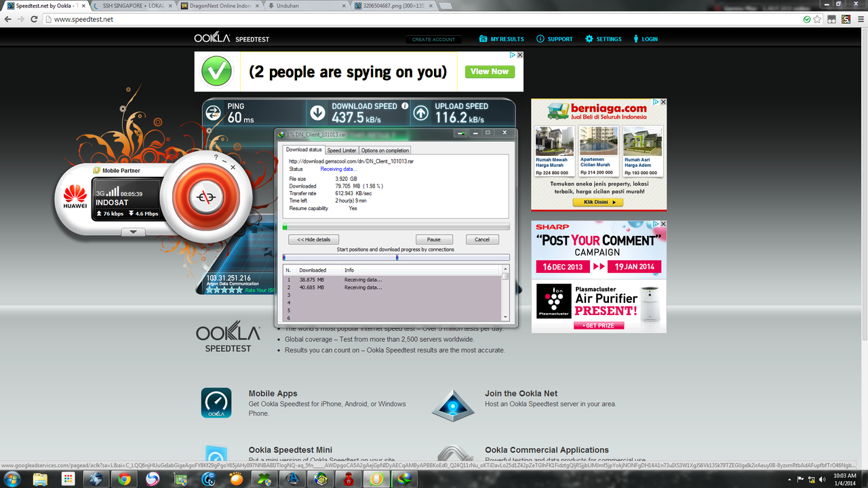Open File Explorer from taskbar
This screenshot has width=868, height=488.
[x=40, y=479]
